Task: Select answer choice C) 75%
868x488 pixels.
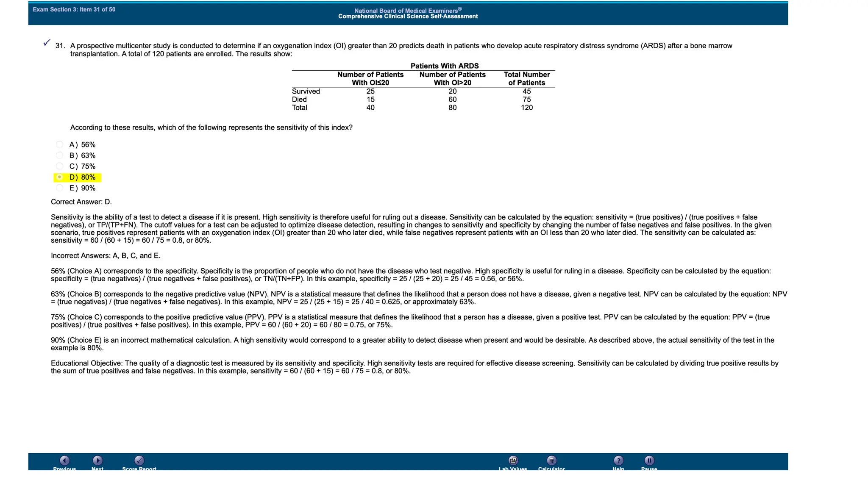Action: (x=60, y=166)
